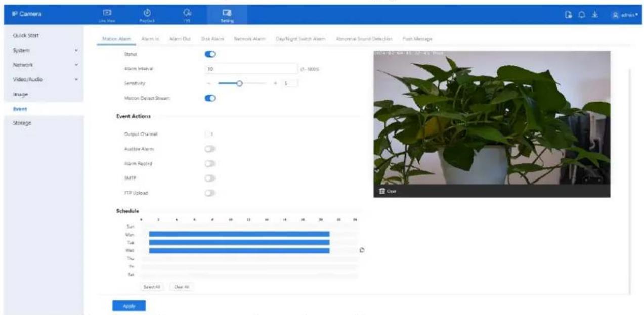The height and width of the screenshot is (315, 644).
Task: Select Event in the sidebar
Action: click(20, 109)
